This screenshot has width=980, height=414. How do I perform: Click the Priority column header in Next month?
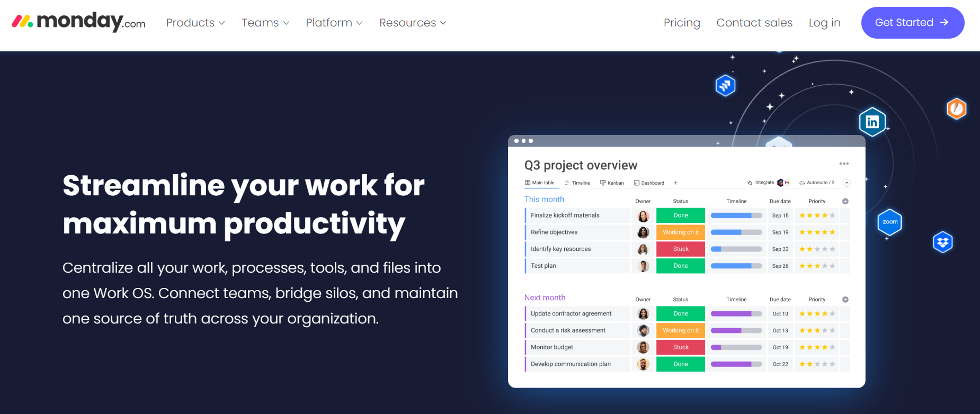click(x=817, y=300)
